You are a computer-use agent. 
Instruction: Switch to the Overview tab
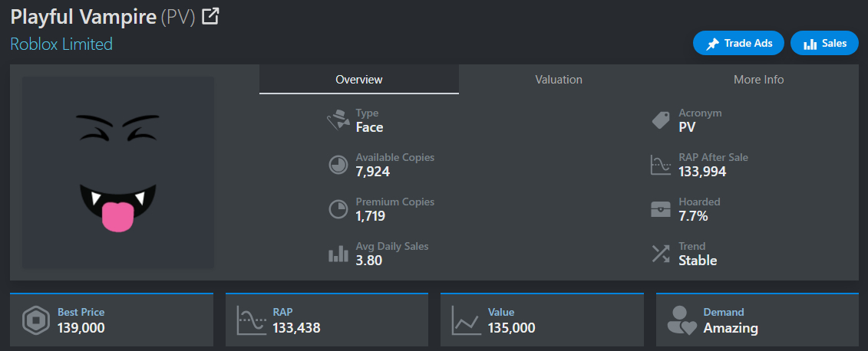(358, 80)
